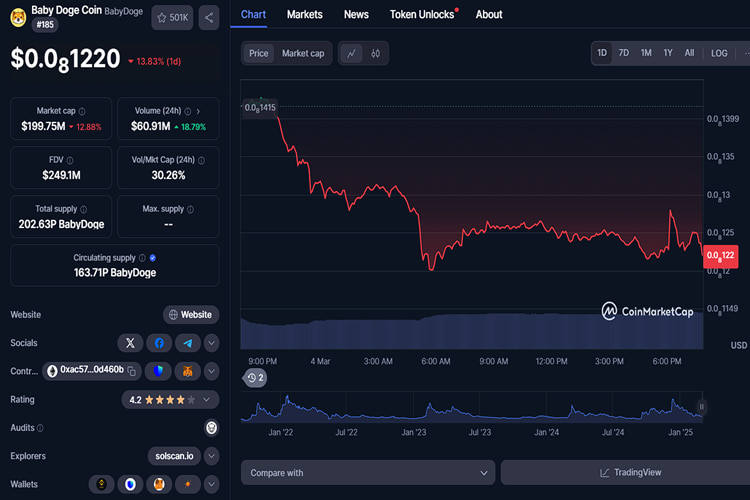Click the Baby Doge Coin logo icon
750x500 pixels.
point(18,18)
